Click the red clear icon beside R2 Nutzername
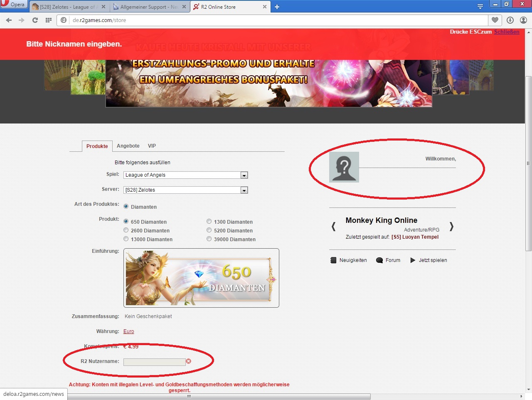The height and width of the screenshot is (400, 532). (188, 361)
